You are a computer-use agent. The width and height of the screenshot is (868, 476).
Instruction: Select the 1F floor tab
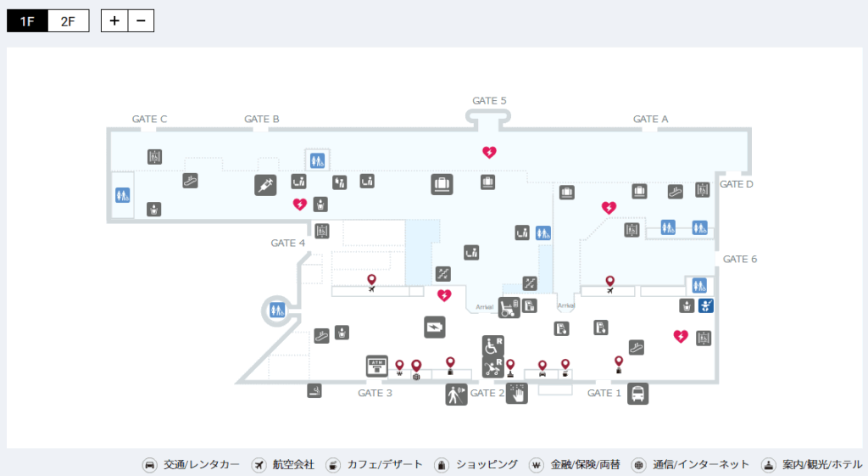[x=27, y=21]
